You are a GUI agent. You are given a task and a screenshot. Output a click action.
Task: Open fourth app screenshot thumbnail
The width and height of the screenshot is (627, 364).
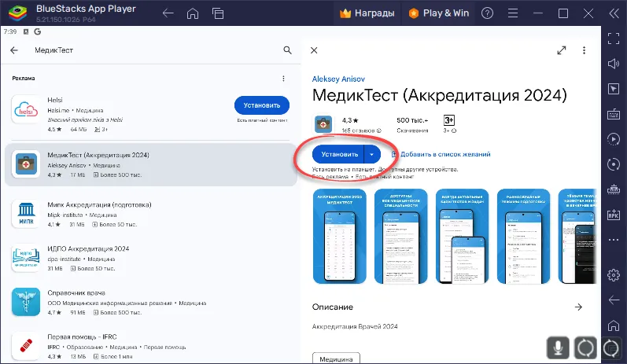coord(523,236)
